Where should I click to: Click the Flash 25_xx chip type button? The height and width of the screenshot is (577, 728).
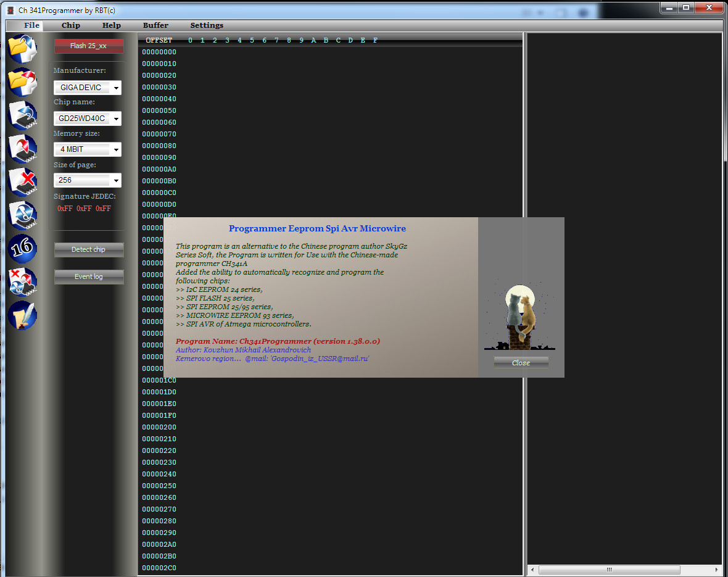click(89, 46)
